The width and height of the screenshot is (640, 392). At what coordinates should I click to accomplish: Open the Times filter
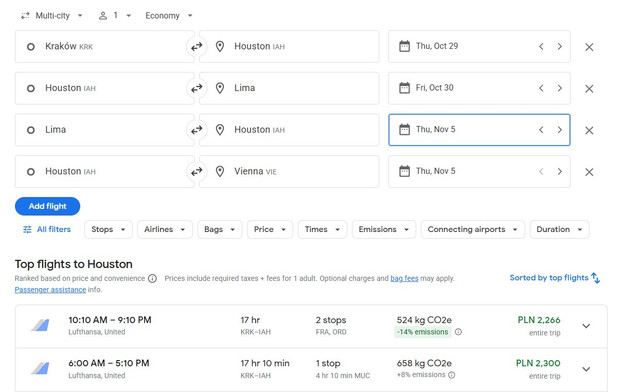pos(322,229)
